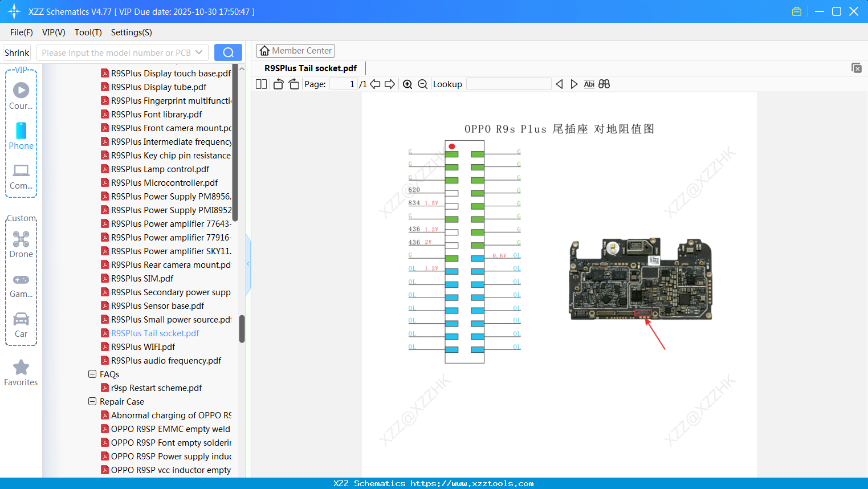This screenshot has width=868, height=489.
Task: Open the Favorites star
Action: 21,373
